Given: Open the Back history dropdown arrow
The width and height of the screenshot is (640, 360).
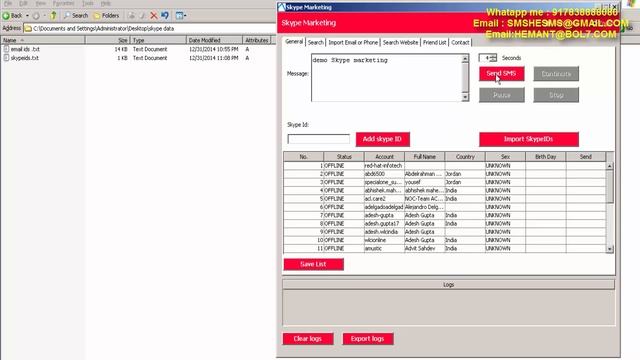Looking at the screenshot, I should point(27,16).
